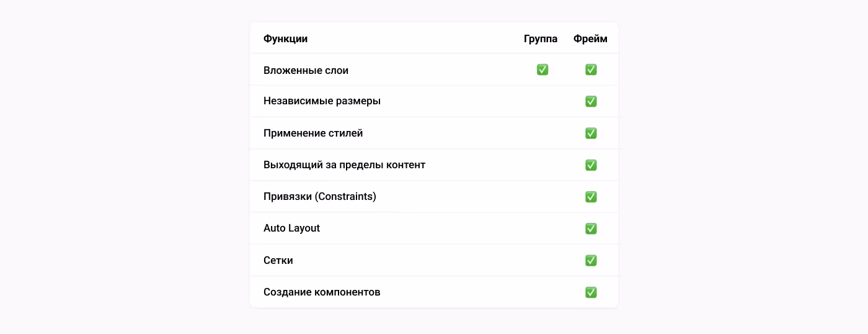Click the checkmark for Привязки (Constraints)

591,197
